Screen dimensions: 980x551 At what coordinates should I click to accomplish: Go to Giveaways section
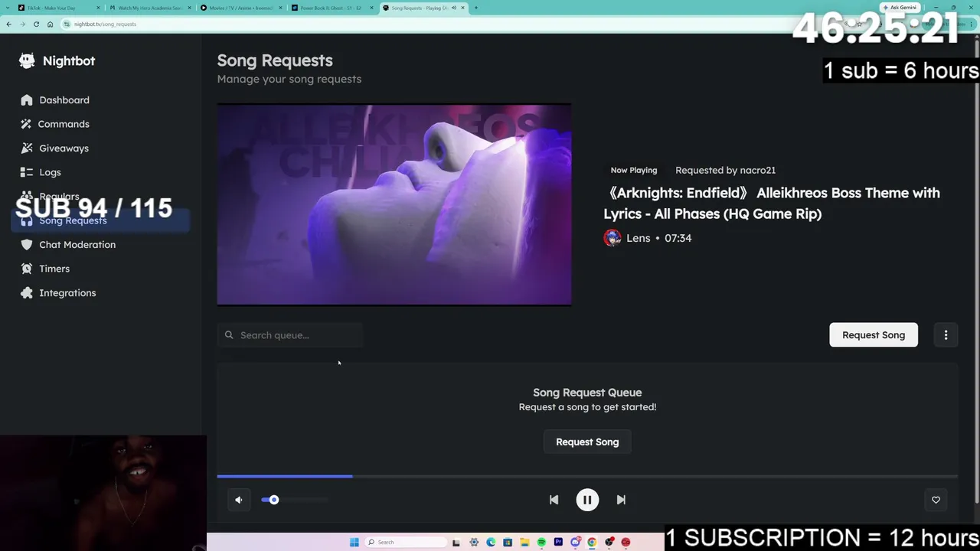click(x=64, y=148)
